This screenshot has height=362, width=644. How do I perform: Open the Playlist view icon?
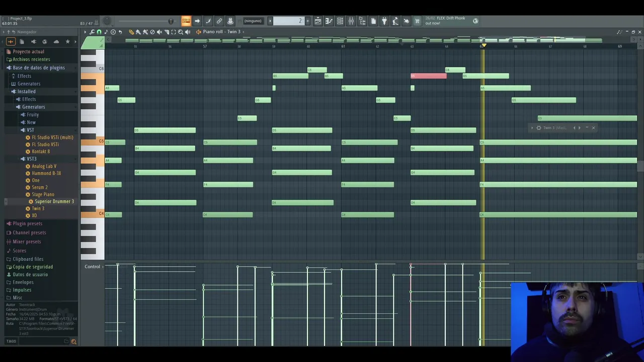tap(317, 21)
